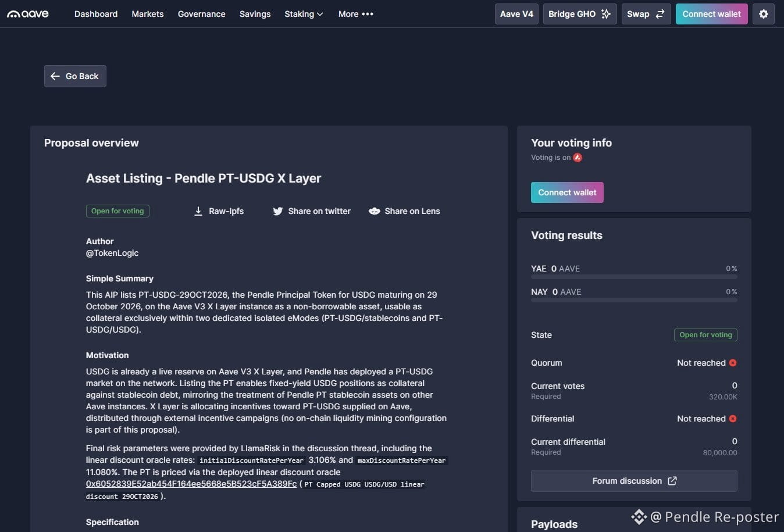
Task: Open the Swap dialog
Action: (646, 14)
